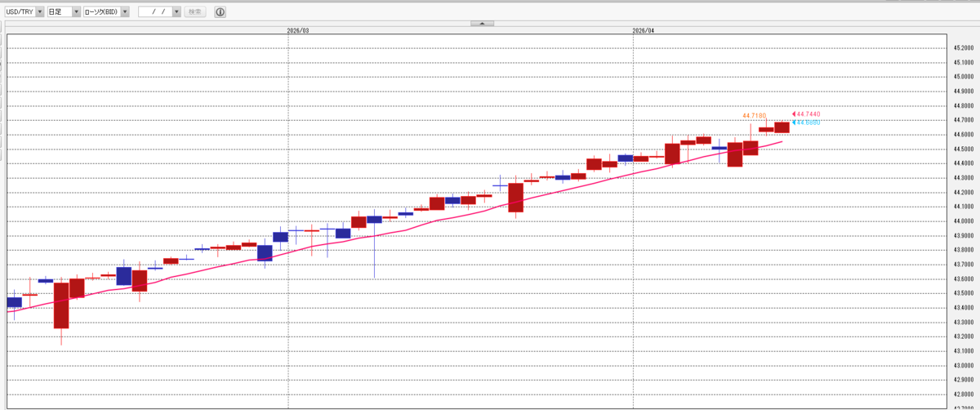Click the 45.2000 price axis label
This screenshot has width=980, height=410.
[963, 47]
